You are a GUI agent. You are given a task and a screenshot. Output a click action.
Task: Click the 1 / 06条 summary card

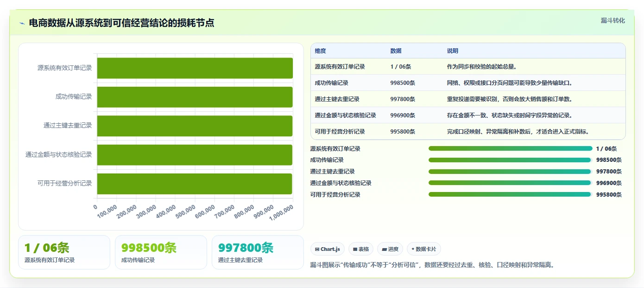click(64, 252)
